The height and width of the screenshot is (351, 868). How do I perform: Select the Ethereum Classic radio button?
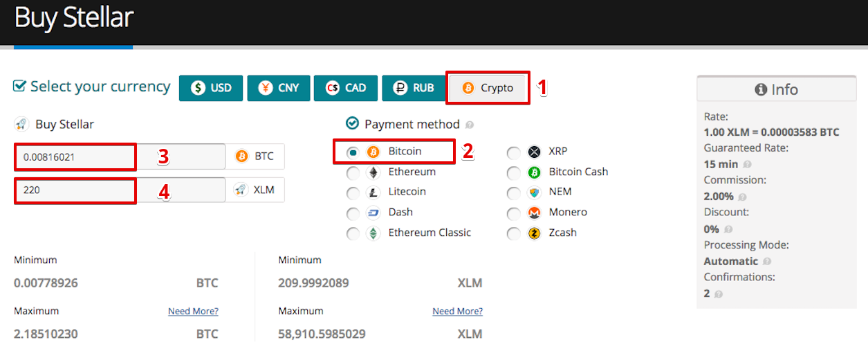pos(353,233)
